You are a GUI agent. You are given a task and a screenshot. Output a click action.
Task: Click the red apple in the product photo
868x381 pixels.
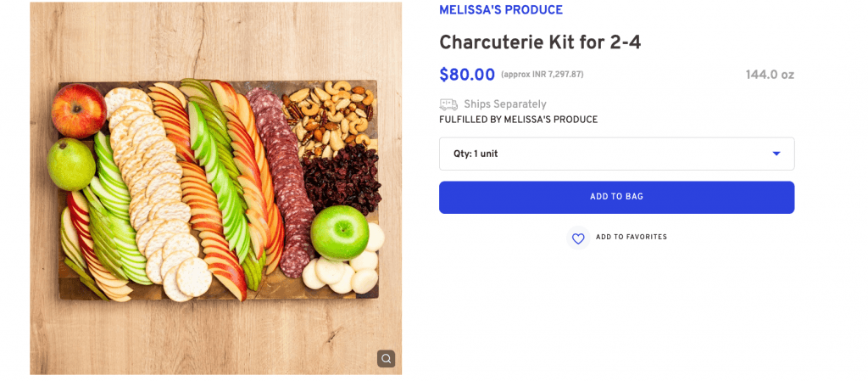coord(78,110)
